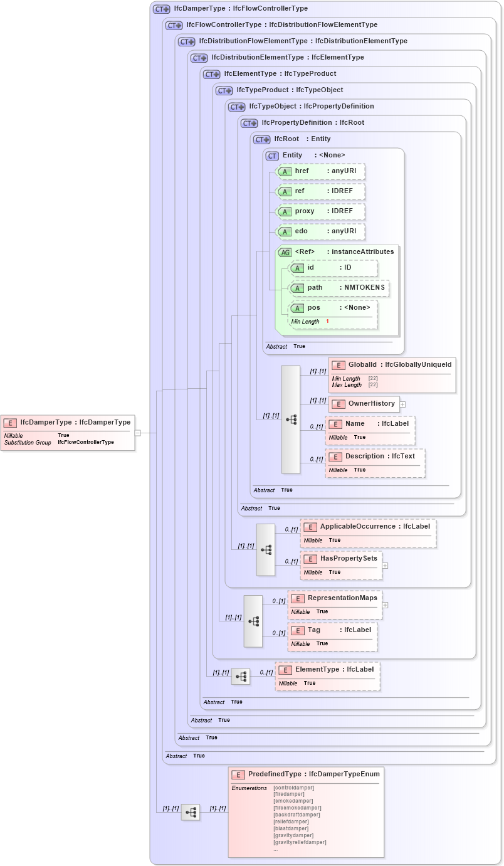Viewport: 504px width, 866px height.
Task: Click the sequence compositor icon above GlobalId
Action: pyautogui.click(x=290, y=417)
